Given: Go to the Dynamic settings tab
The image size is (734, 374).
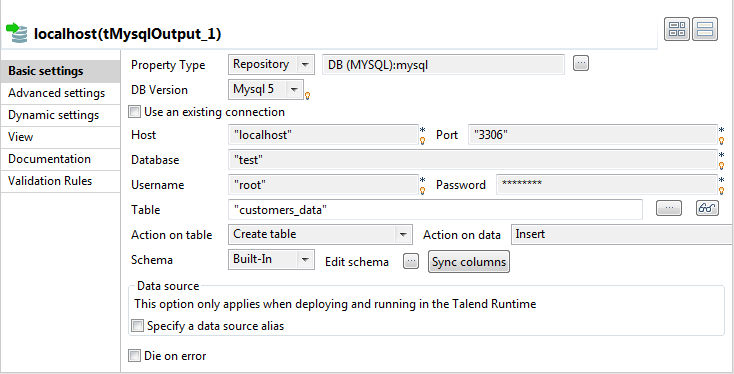Looking at the screenshot, I should (60, 115).
